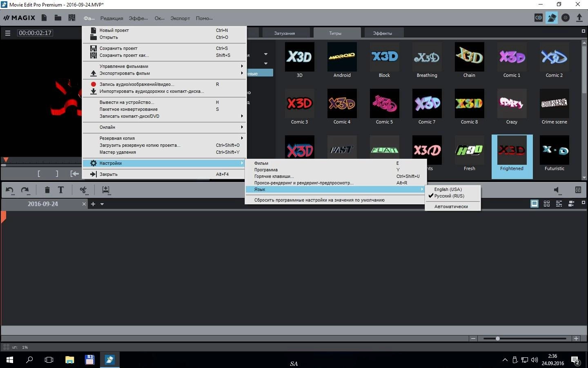The image size is (588, 368).
Task: Expand the dropdown arrow beside the plus tab
Action: [x=102, y=204]
